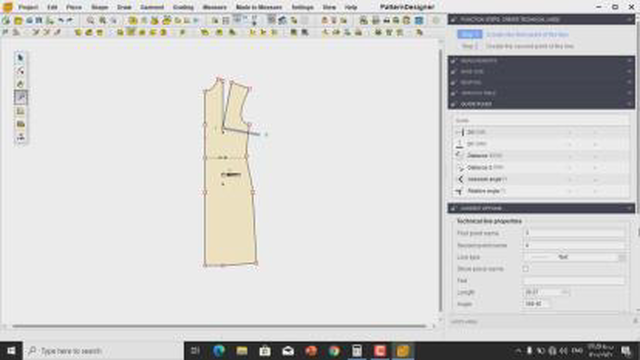The width and height of the screenshot is (640, 360).
Task: Click the DY guide icon
Action: (x=460, y=144)
